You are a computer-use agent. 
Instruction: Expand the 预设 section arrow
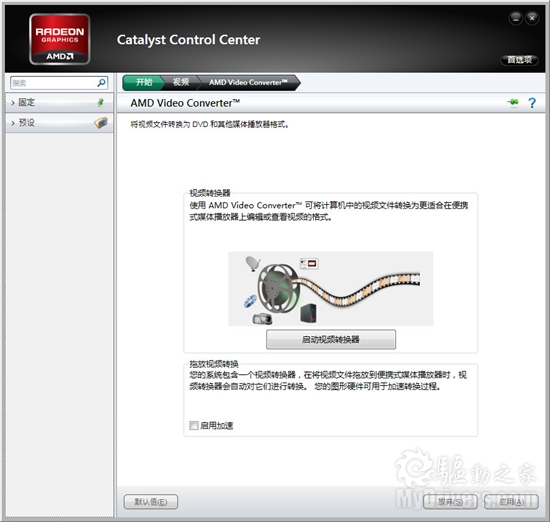click(x=13, y=123)
